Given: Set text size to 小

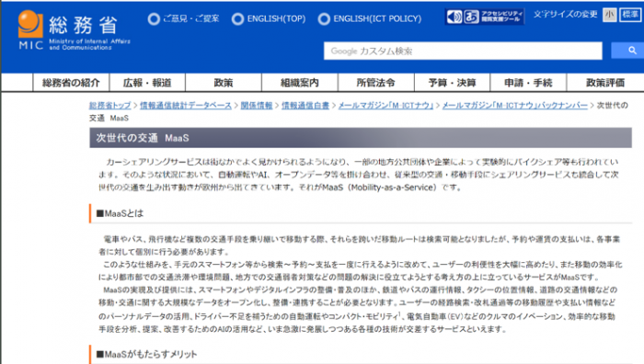Looking at the screenshot, I should 609,15.
